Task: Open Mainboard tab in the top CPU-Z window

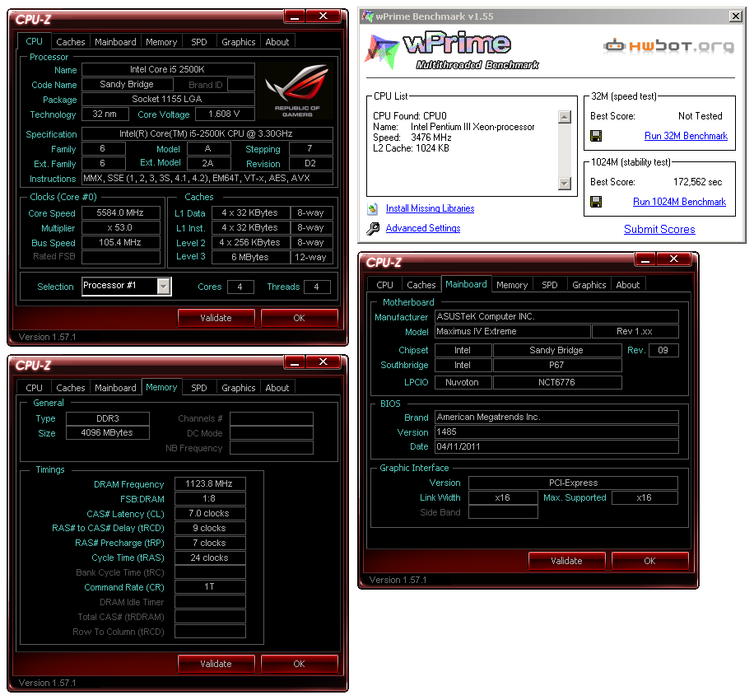Action: pos(115,42)
